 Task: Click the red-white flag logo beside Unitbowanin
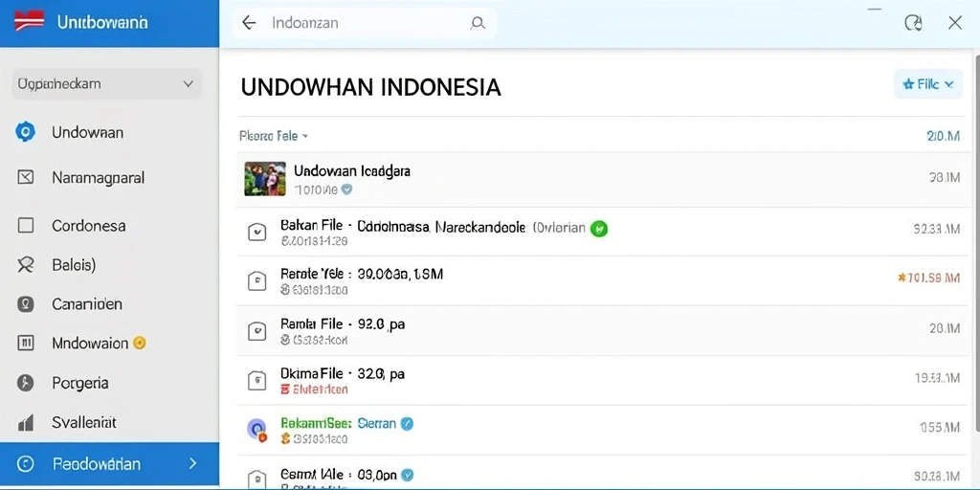click(29, 21)
